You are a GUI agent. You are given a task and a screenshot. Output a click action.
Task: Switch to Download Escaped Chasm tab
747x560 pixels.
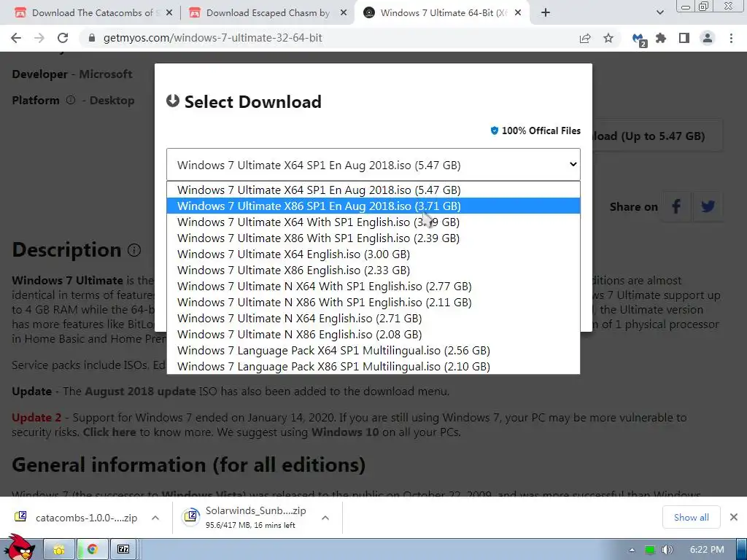coord(267,13)
